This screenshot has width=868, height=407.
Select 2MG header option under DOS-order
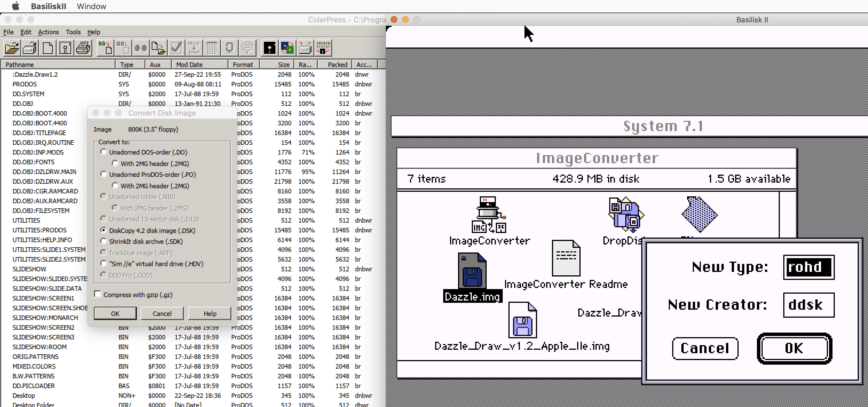(115, 163)
